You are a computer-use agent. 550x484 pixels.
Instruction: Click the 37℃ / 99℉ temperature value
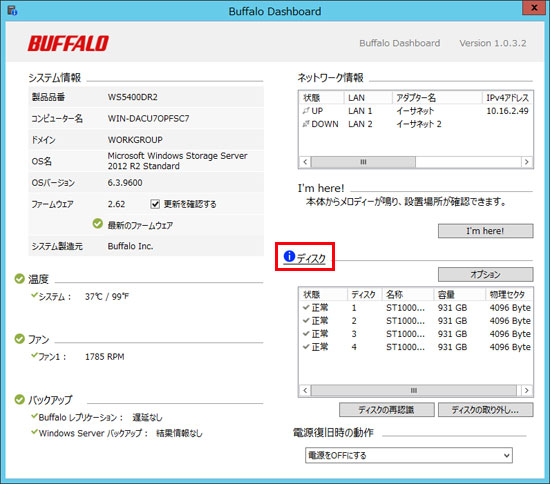tap(107, 297)
